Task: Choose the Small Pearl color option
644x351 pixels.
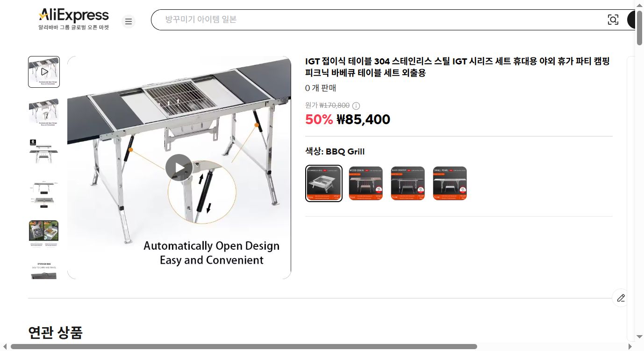Action: [450, 183]
